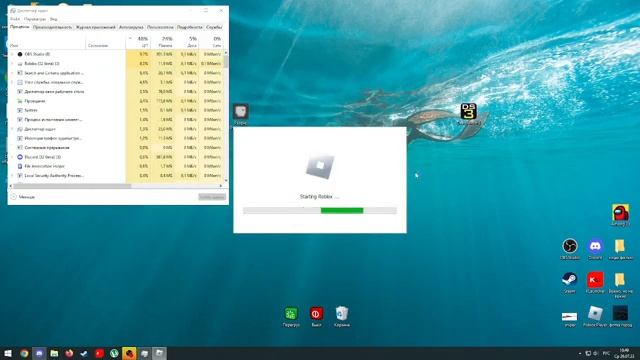Open Task Manager View menu

coord(53,19)
